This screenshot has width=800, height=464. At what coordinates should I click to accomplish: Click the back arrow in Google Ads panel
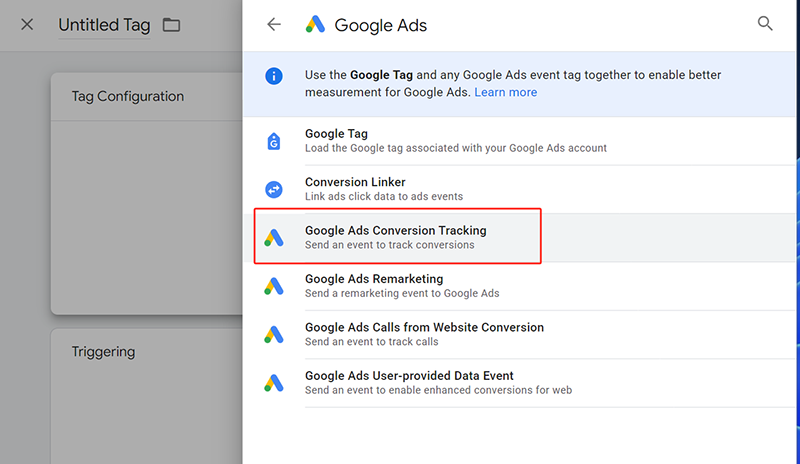(x=274, y=25)
